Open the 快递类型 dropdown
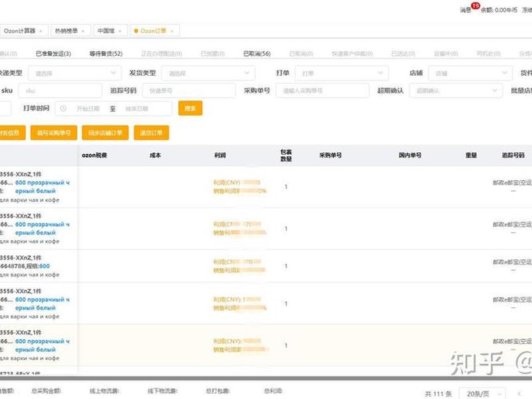 pyautogui.click(x=74, y=73)
